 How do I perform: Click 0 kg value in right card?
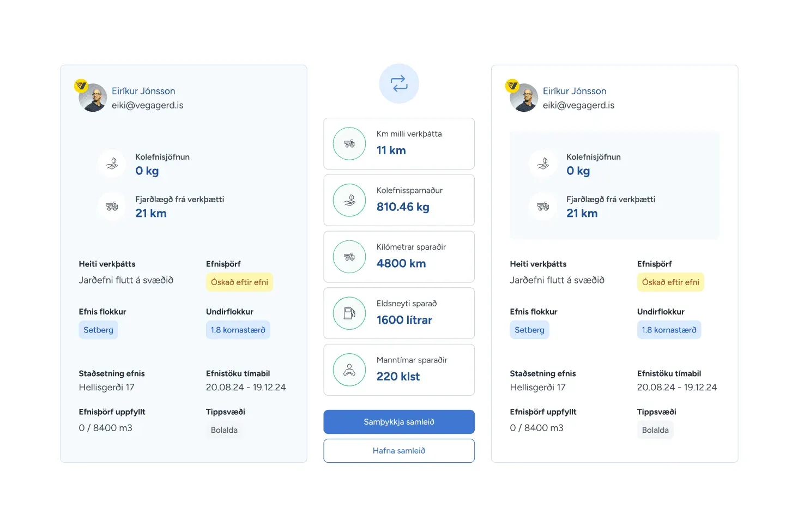(578, 171)
